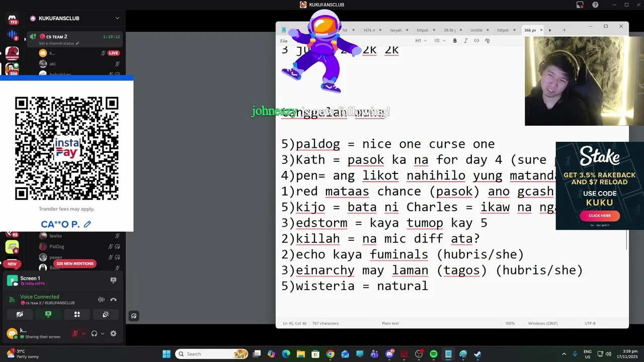Select user PalDog in voice list
The height and width of the screenshot is (362, 644).
[x=57, y=246]
